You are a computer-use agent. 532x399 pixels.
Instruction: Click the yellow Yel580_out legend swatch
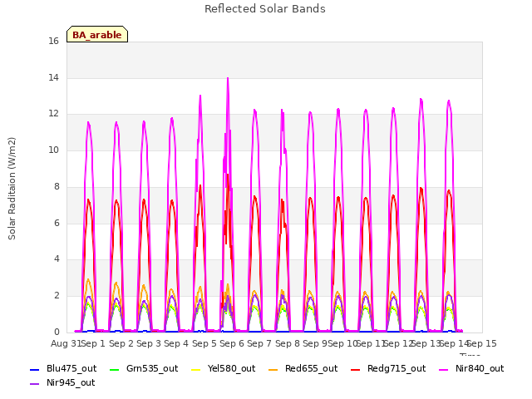coord(196,369)
